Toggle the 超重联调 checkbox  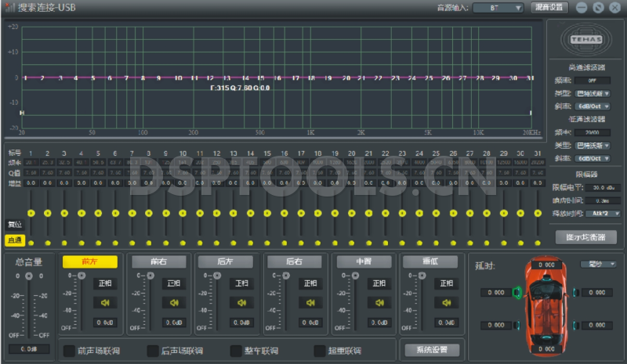pos(320,351)
